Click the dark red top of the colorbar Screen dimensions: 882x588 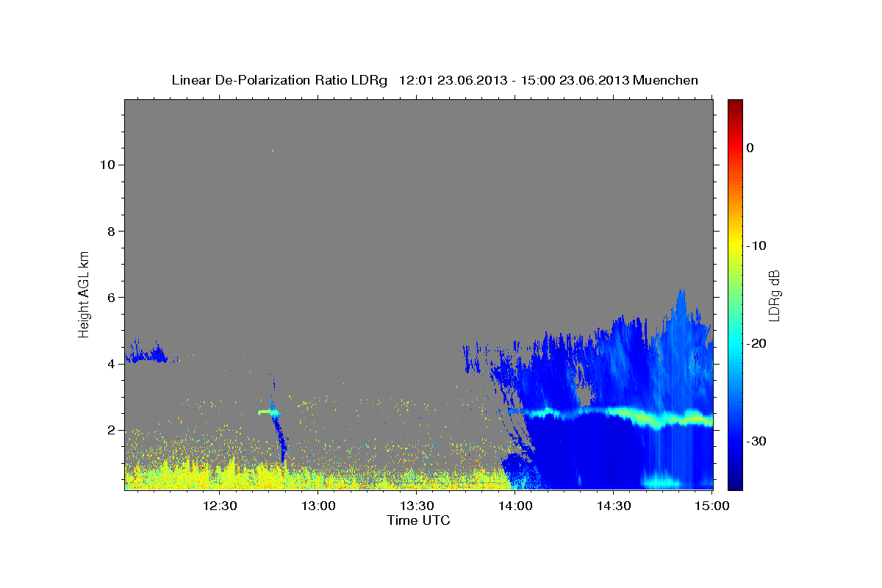click(x=735, y=105)
